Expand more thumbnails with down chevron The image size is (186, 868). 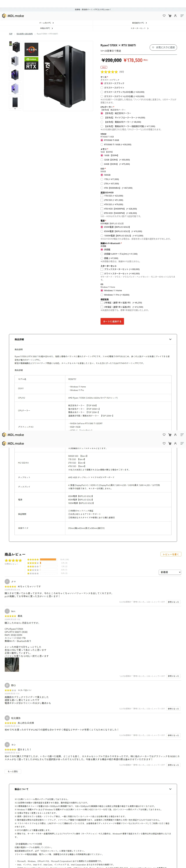[15, 108]
